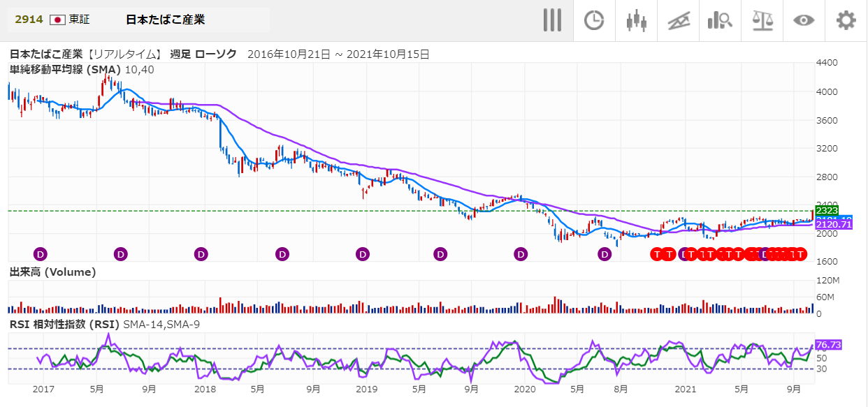Click the Japan flag icon beside 東証
Image resolution: width=868 pixels, height=407 pixels.
(x=58, y=20)
